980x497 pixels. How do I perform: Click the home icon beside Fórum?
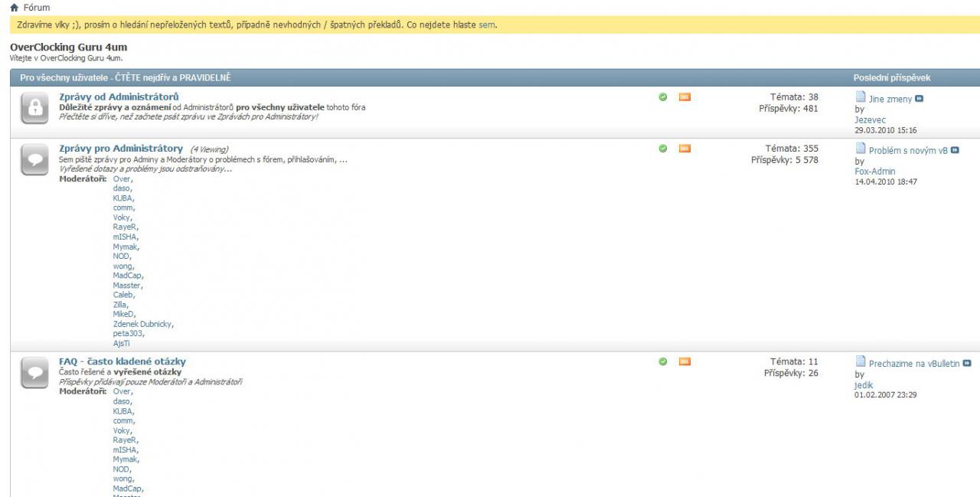(x=15, y=8)
